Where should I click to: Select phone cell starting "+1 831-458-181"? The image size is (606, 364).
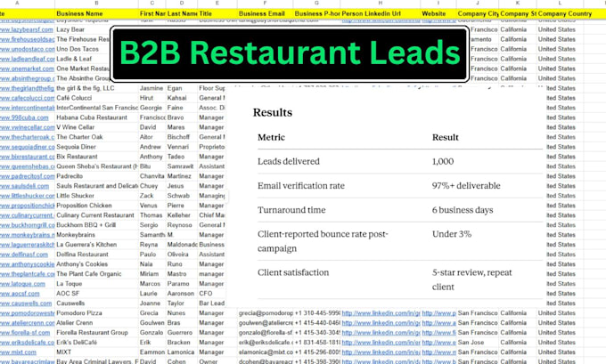click(317, 343)
